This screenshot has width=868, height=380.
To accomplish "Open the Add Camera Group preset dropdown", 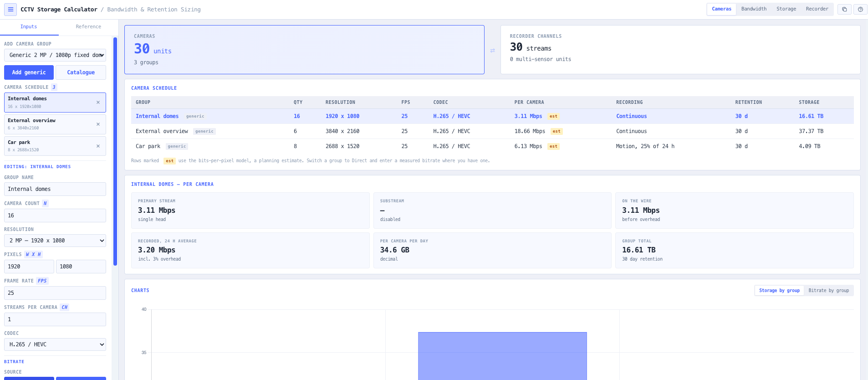I will (55, 55).
